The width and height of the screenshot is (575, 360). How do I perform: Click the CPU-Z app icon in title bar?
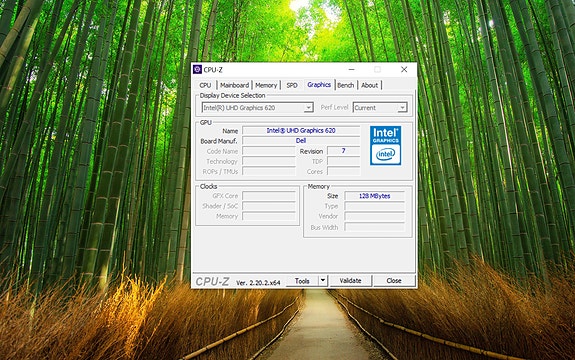point(197,70)
